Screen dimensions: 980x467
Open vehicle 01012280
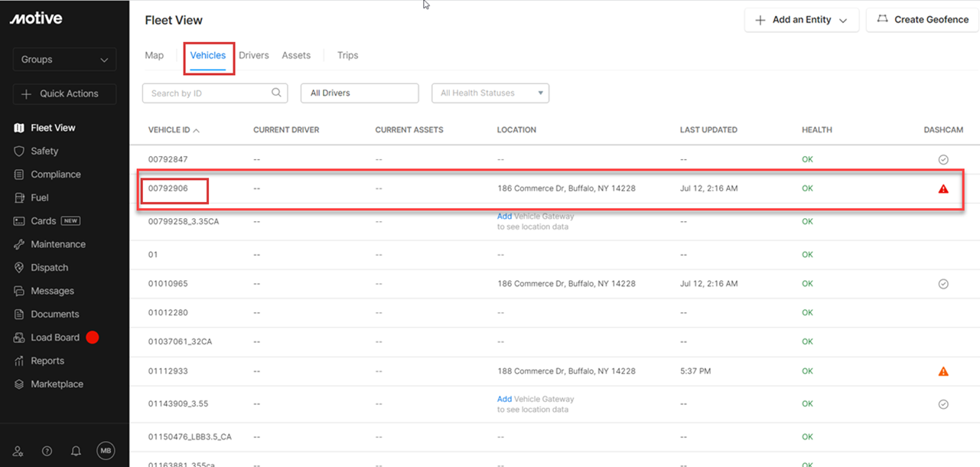[168, 312]
